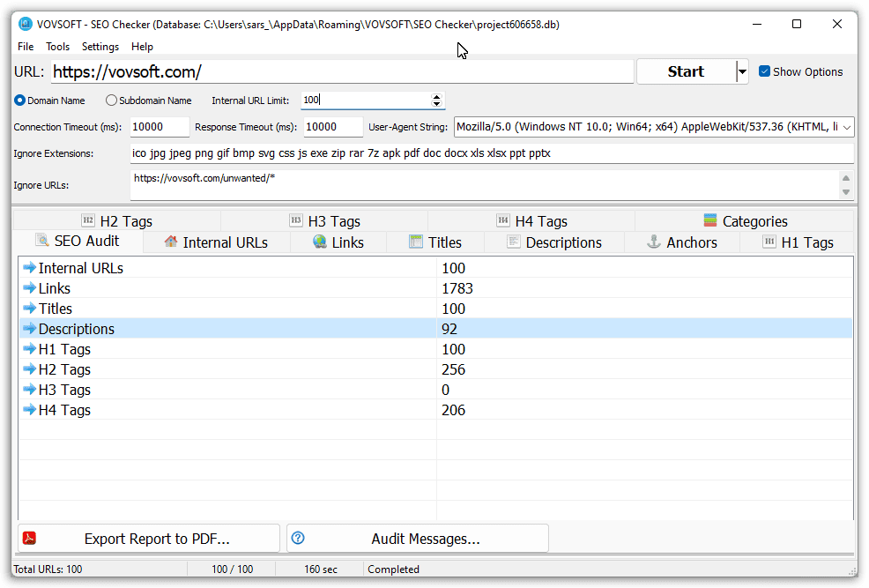
Task: Click the H1 Tags tab icon
Action: pos(769,242)
